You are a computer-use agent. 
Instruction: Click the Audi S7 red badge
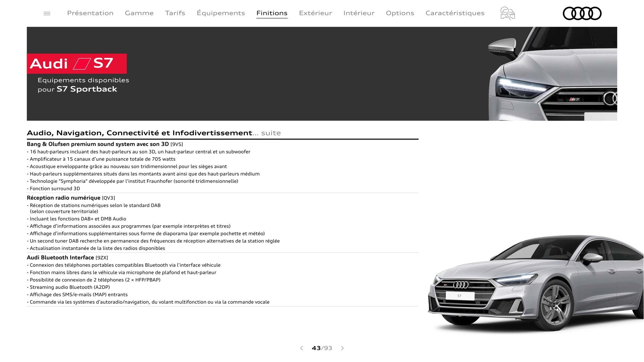(77, 64)
